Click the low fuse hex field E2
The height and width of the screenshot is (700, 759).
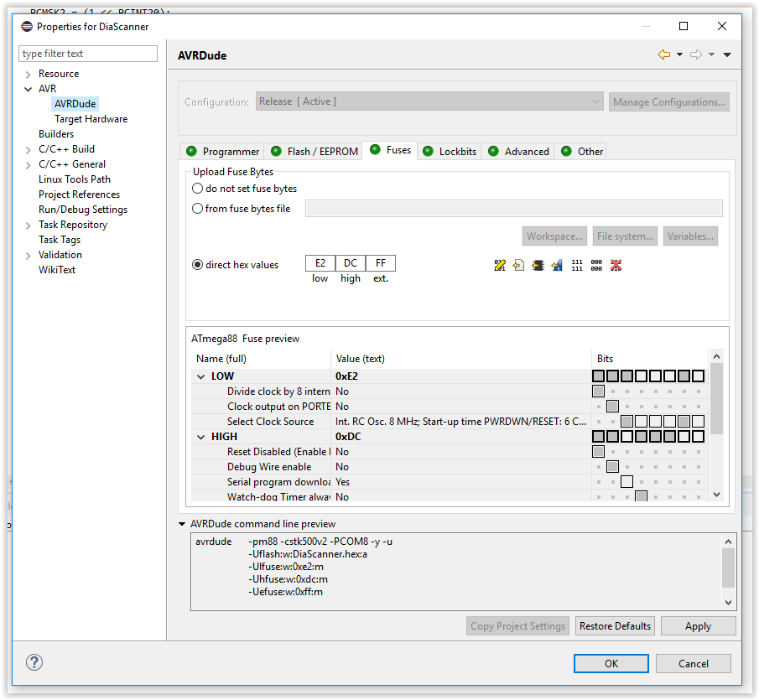coord(320,263)
